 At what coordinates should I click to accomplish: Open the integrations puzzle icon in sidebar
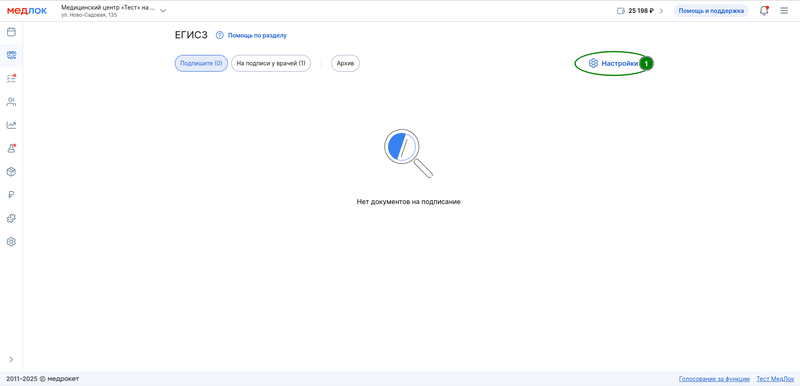point(11,218)
